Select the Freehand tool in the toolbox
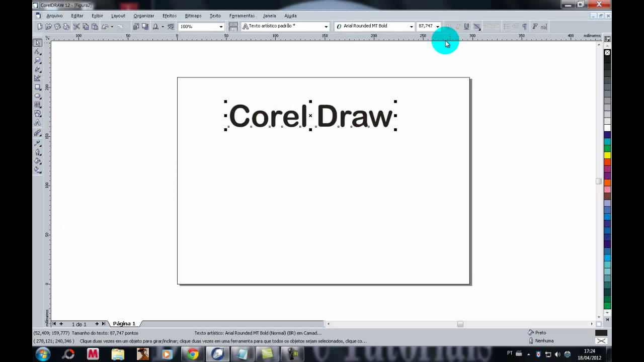The height and width of the screenshot is (362, 644). pos(38,69)
